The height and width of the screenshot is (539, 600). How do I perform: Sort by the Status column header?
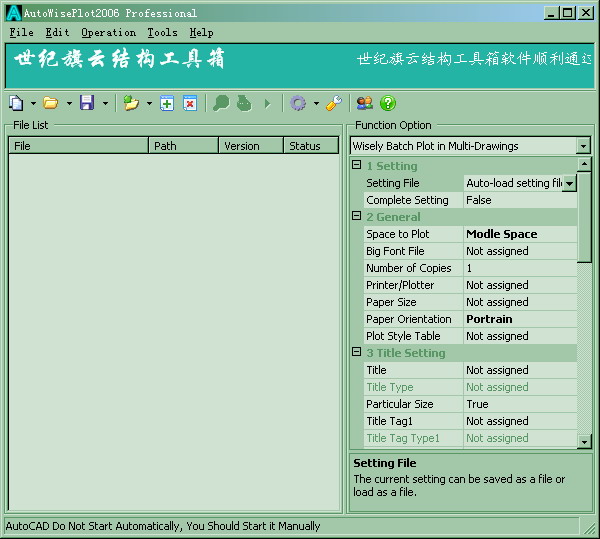tap(311, 146)
